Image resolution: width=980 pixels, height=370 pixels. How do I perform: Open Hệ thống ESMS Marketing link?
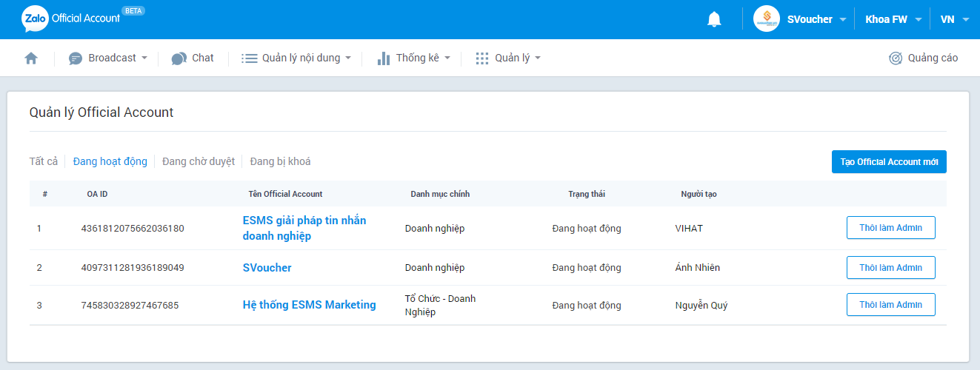(x=310, y=305)
